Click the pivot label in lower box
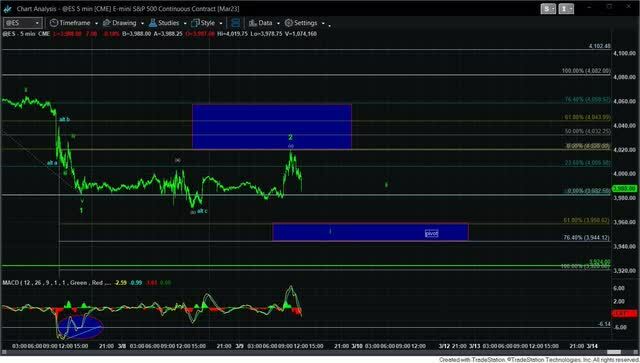Screen dimensions: 640x363 [x=431, y=233]
